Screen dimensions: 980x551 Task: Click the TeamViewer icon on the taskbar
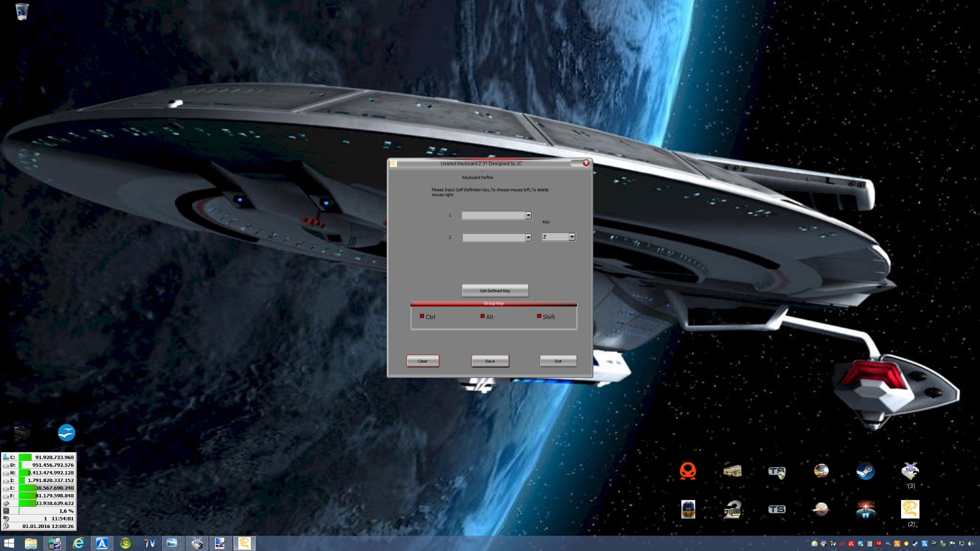(x=150, y=543)
